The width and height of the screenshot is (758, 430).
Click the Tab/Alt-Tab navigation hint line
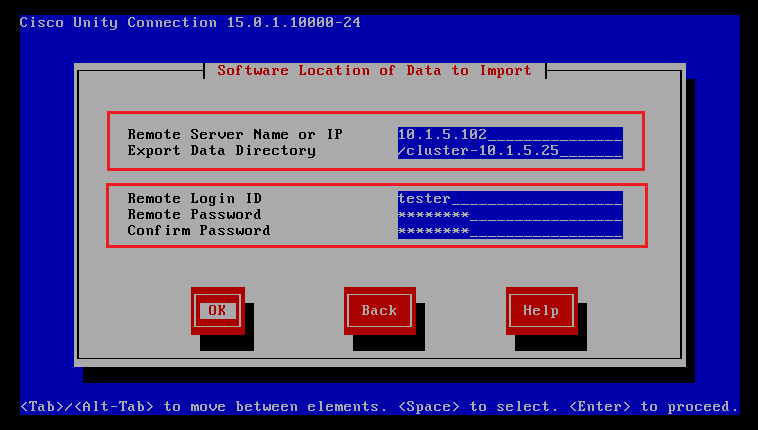tap(379, 406)
